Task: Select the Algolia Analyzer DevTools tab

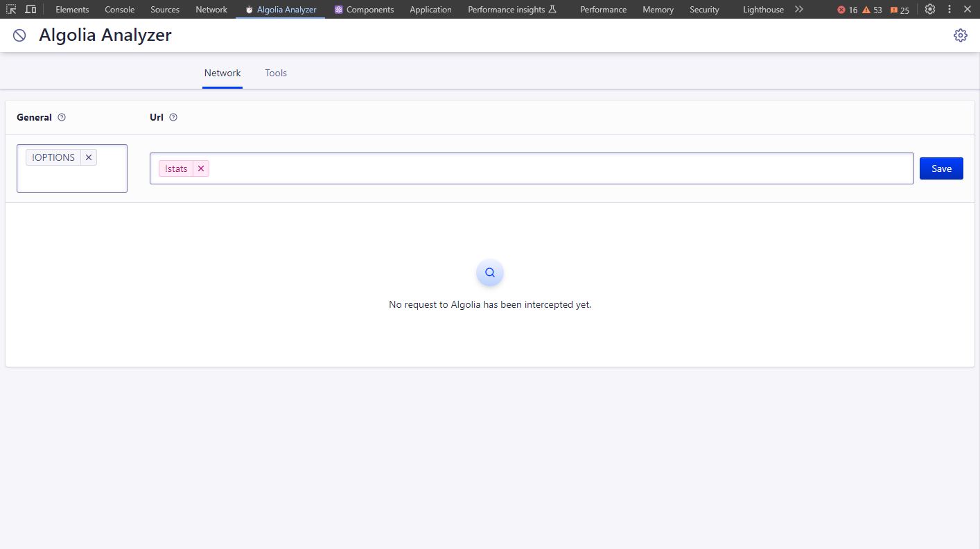Action: click(x=280, y=10)
